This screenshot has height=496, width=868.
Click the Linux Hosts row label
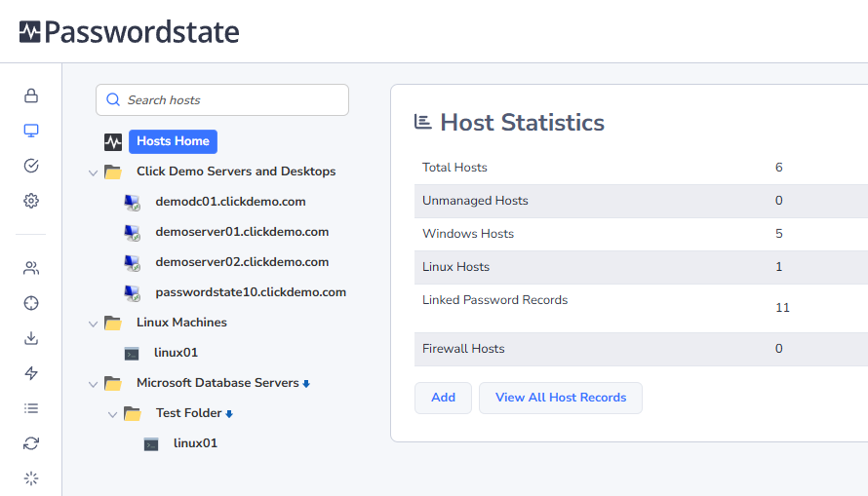pos(455,267)
